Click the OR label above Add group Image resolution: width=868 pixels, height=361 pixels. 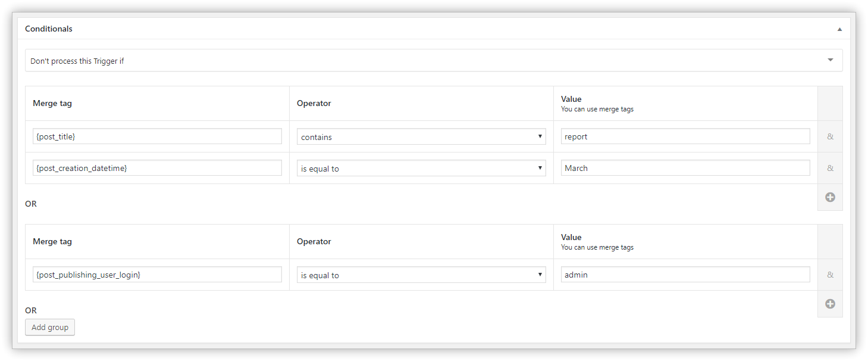tap(31, 310)
